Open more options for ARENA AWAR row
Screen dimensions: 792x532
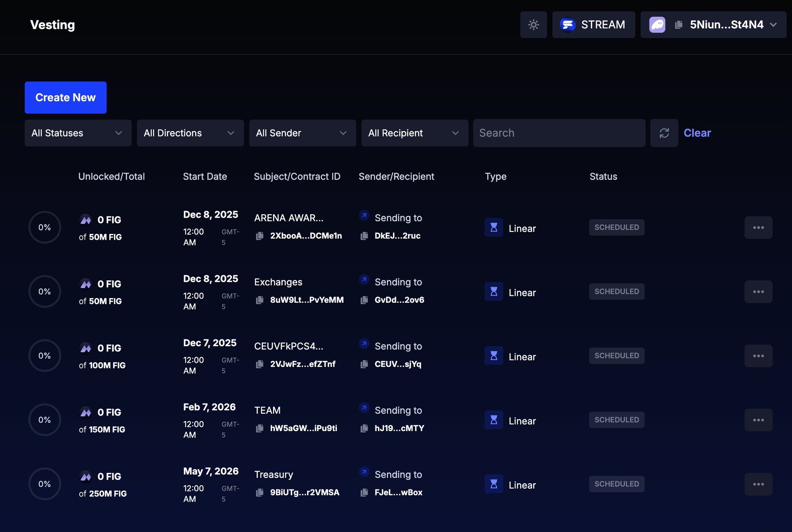pos(758,227)
